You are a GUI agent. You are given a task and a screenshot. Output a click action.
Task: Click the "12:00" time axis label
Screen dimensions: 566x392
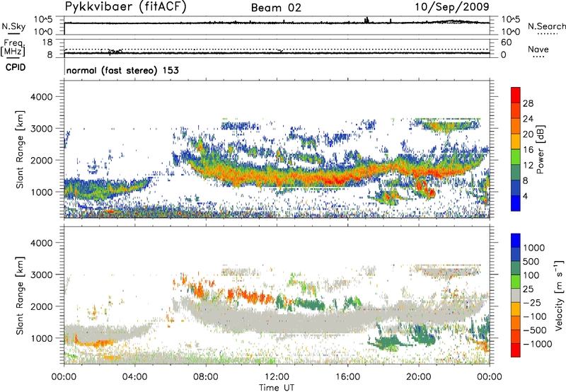click(277, 377)
